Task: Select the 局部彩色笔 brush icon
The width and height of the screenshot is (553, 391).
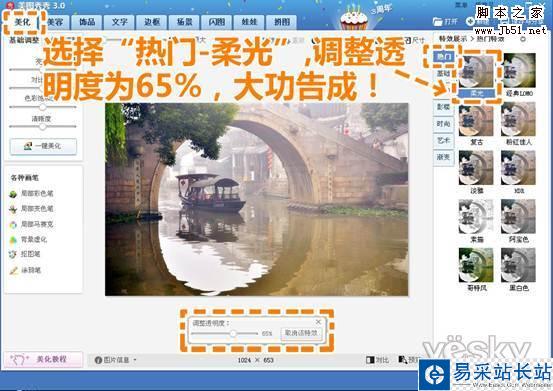Action: point(13,194)
